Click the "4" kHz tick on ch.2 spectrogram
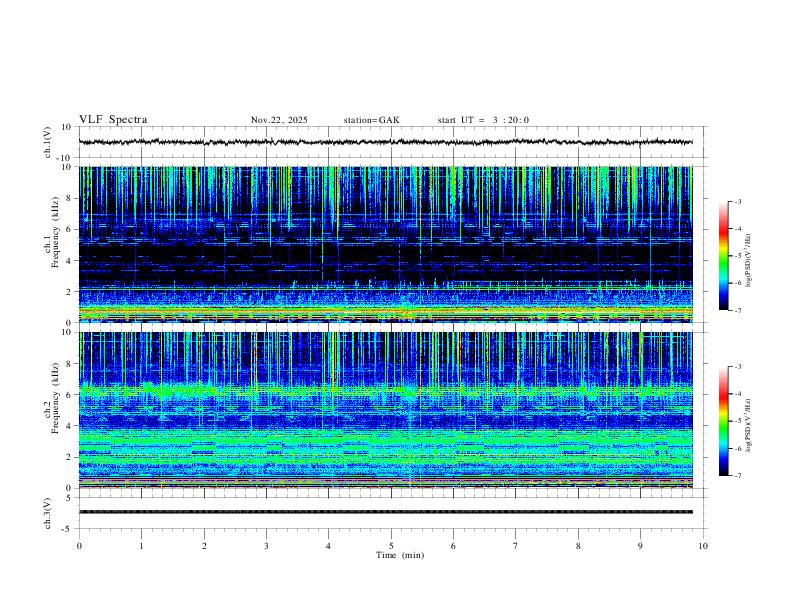The height and width of the screenshot is (612, 792). click(x=69, y=426)
